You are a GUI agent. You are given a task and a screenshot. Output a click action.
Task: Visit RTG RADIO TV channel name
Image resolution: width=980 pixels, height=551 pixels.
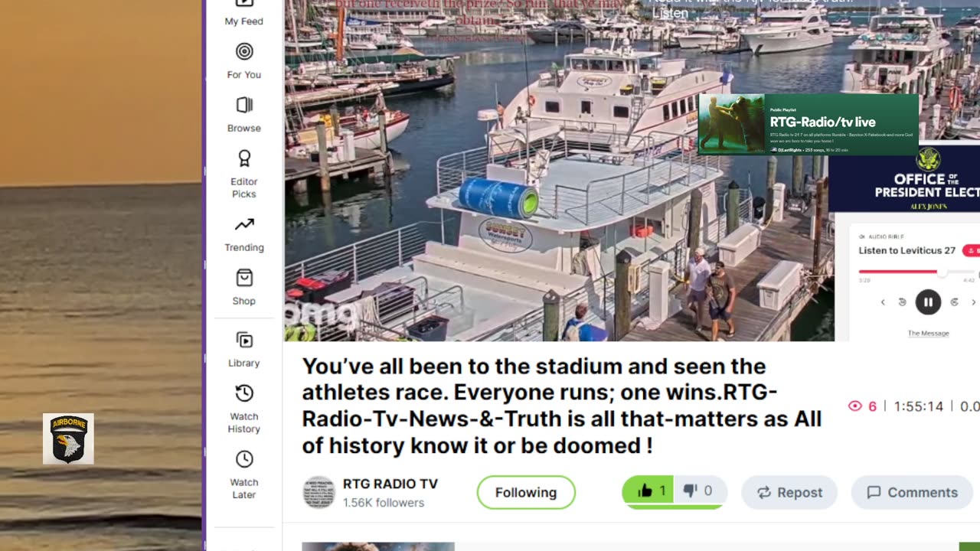pyautogui.click(x=390, y=484)
